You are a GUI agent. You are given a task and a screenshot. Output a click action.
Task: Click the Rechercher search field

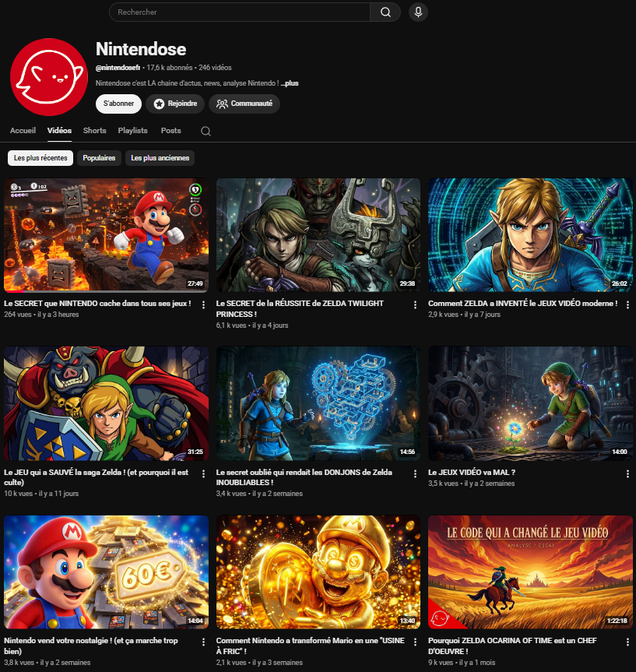pos(240,12)
